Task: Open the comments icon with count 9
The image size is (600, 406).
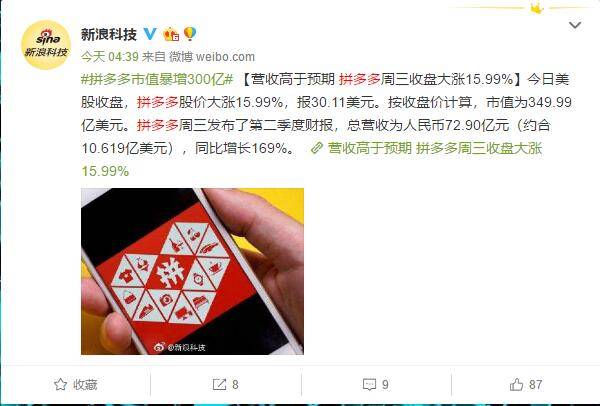Action: pos(369,385)
